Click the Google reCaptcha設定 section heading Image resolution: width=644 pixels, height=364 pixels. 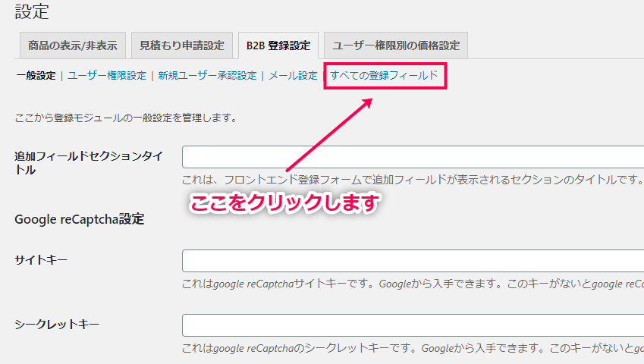[x=80, y=220]
